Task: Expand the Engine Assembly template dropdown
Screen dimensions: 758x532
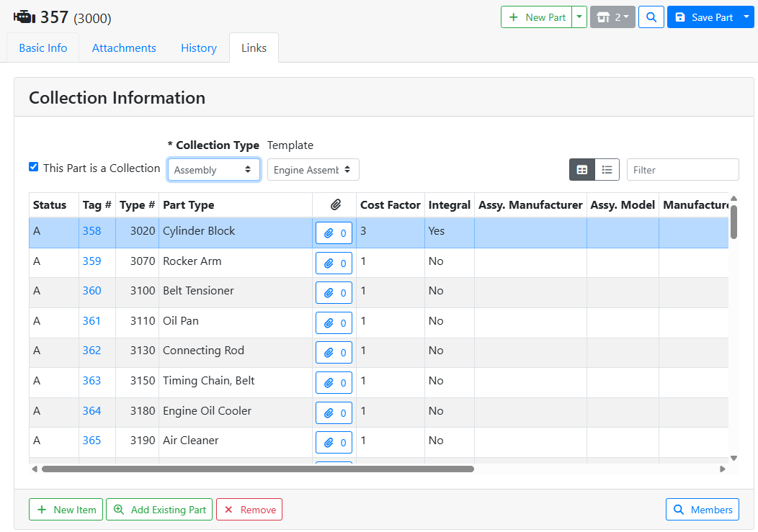Action: point(313,170)
